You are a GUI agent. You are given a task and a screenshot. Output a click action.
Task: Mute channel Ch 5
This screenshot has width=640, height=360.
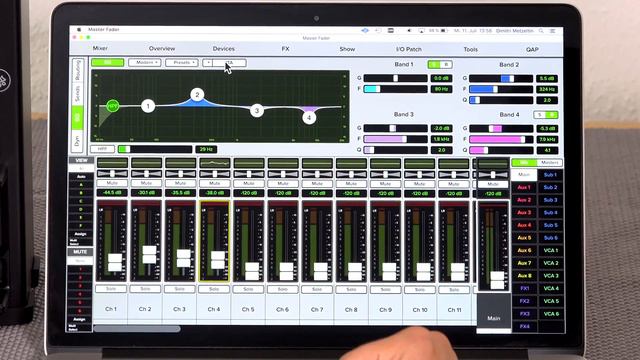coord(249,184)
